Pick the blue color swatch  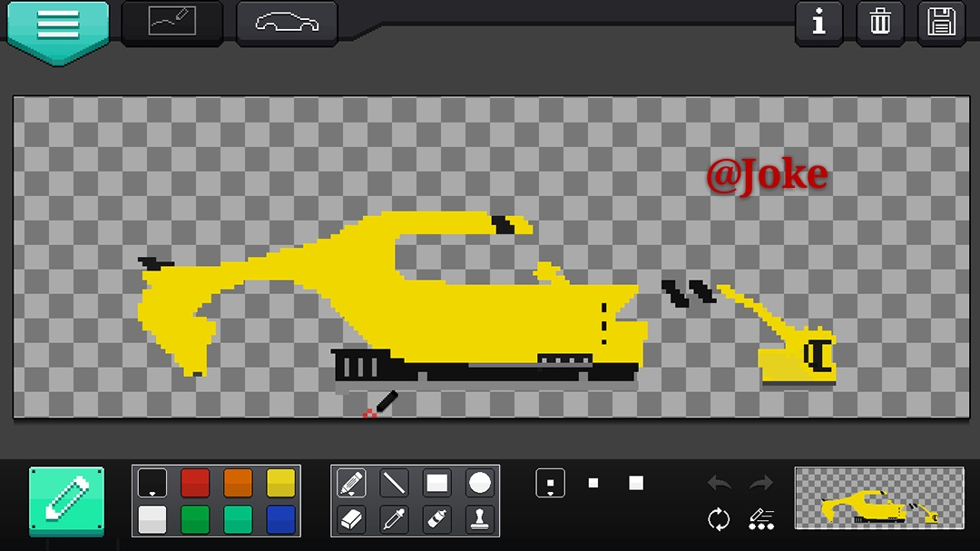(x=280, y=519)
